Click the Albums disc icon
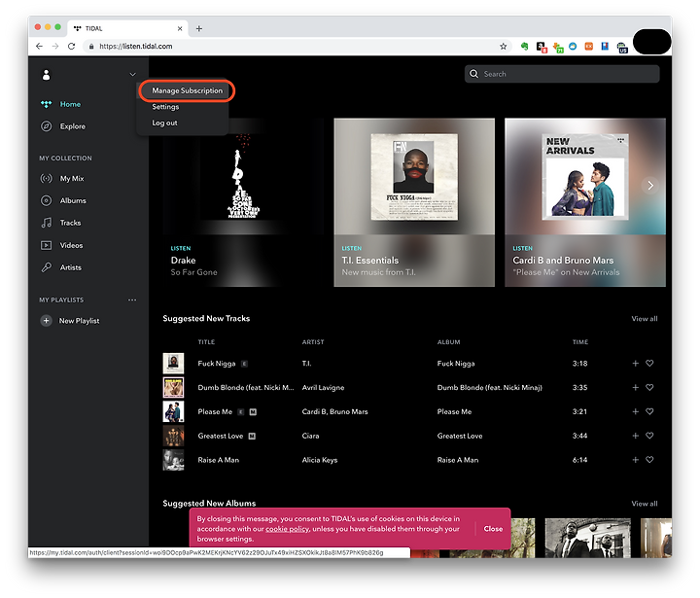Image resolution: width=700 pixels, height=598 pixels. [47, 200]
